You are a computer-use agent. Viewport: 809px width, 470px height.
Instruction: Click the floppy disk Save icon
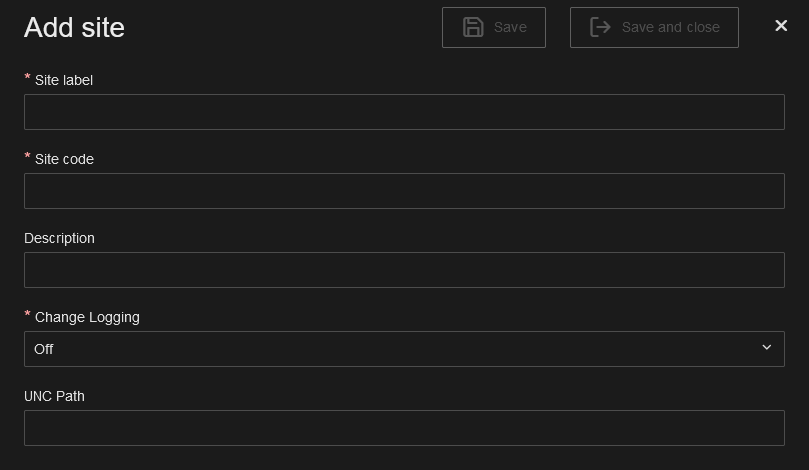point(474,27)
